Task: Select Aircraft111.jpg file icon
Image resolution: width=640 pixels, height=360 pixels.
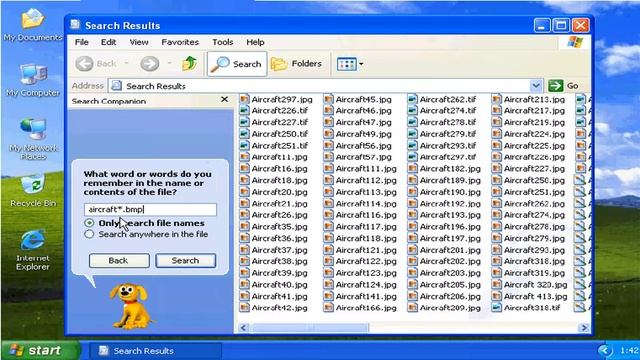Action: coord(328,169)
